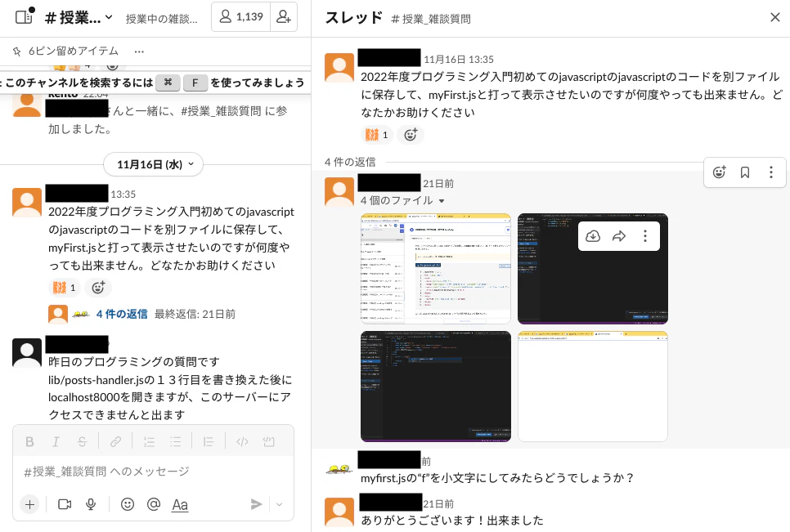Image resolution: width=790 pixels, height=532 pixels.
Task: Open the send options dropdown arrow
Action: pos(279,504)
